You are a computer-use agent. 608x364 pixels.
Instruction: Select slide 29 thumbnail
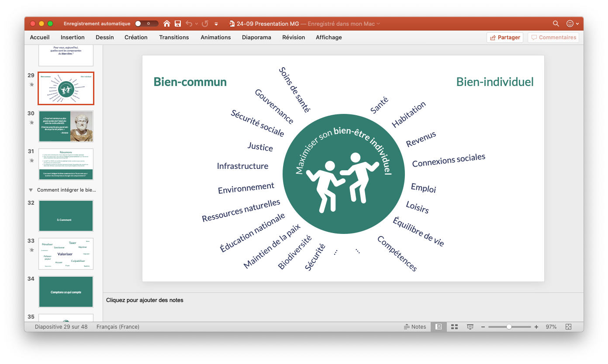[x=66, y=89]
